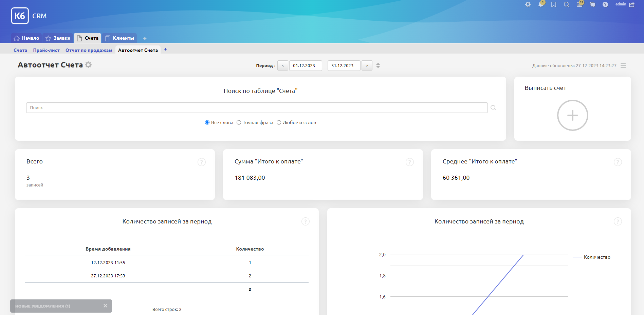Open bookmarks icon in header
The height and width of the screenshot is (315, 644).
tap(554, 4)
